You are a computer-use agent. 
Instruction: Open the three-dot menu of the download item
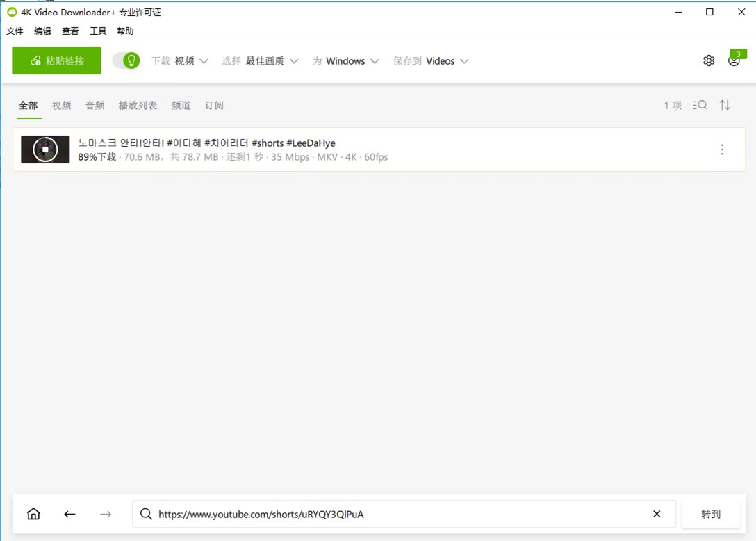(x=722, y=150)
